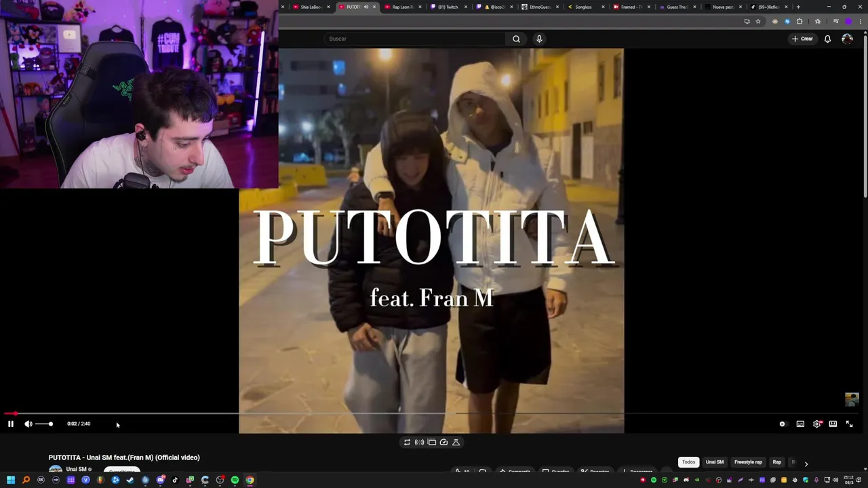868x488 pixels.
Task: Switch to the Guess The browser tab
Action: [x=677, y=7]
